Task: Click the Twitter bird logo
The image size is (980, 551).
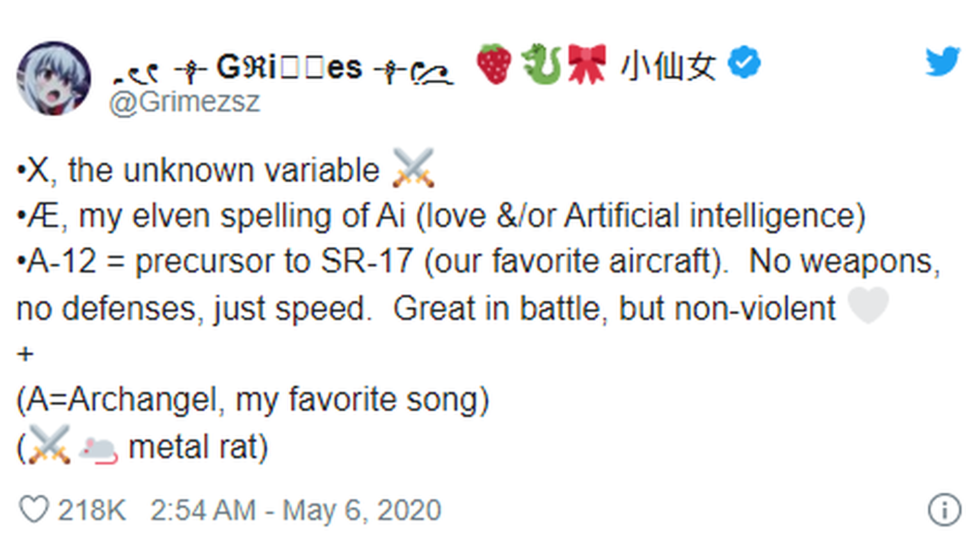Action: [942, 62]
